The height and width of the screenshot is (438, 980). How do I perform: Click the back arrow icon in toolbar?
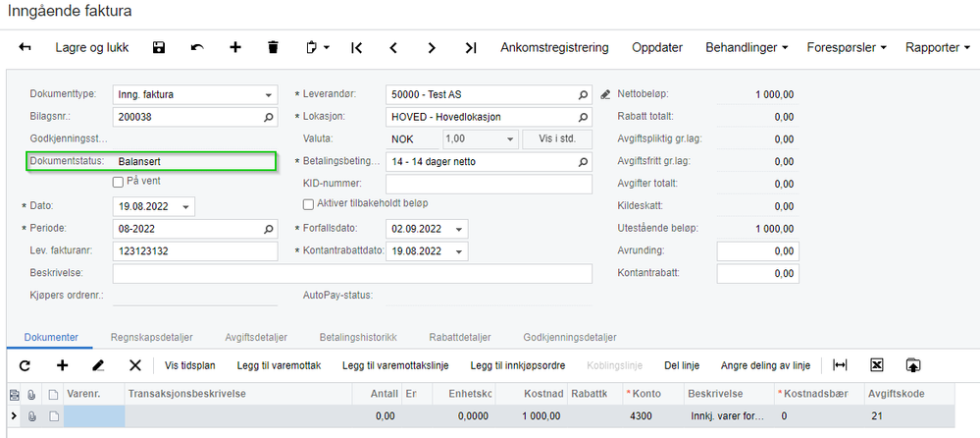coord(25,47)
